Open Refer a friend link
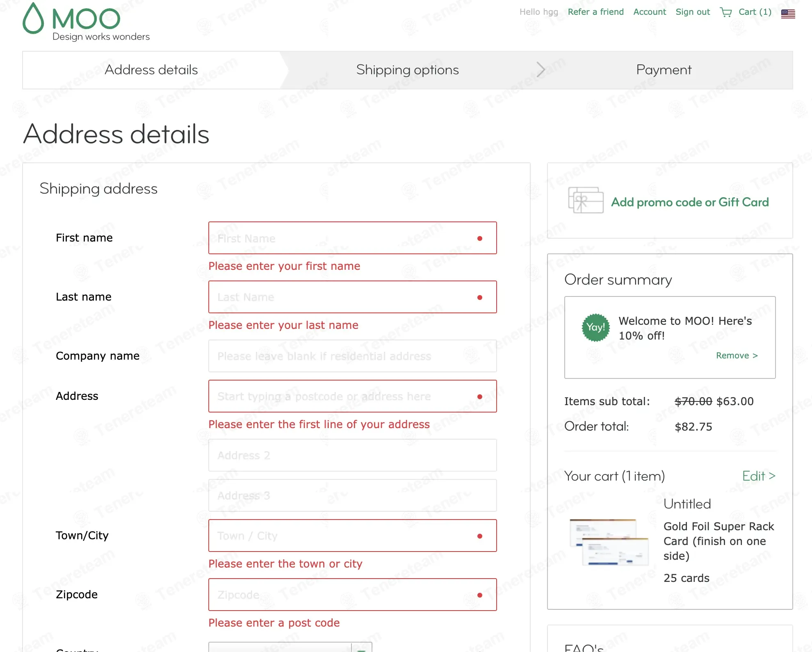Image resolution: width=812 pixels, height=652 pixels. (x=595, y=12)
